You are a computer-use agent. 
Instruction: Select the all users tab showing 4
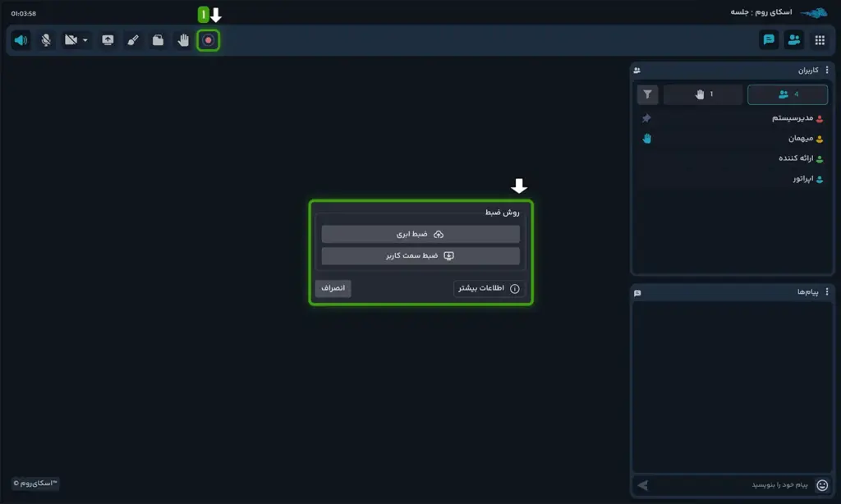pos(788,94)
